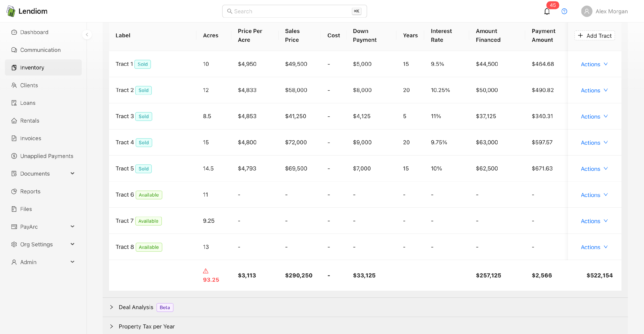The height and width of the screenshot is (334, 644).
Task: Click the search magnifier icon
Action: click(229, 11)
